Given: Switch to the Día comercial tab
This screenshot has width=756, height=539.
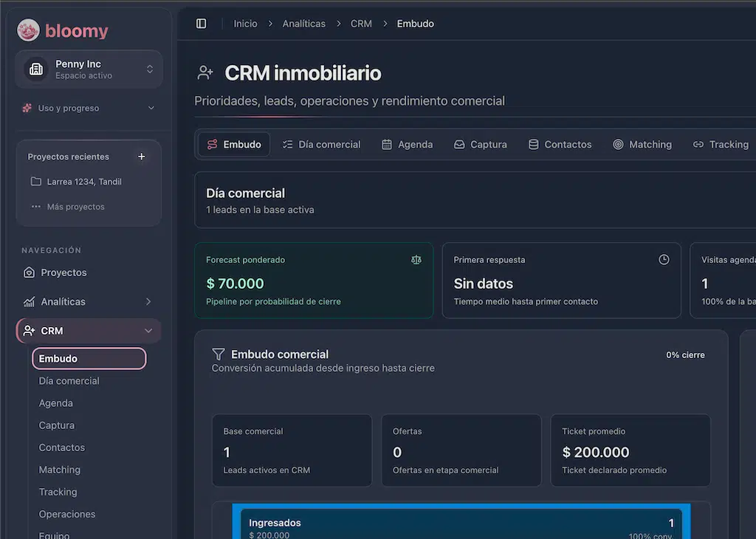Looking at the screenshot, I should pos(322,145).
